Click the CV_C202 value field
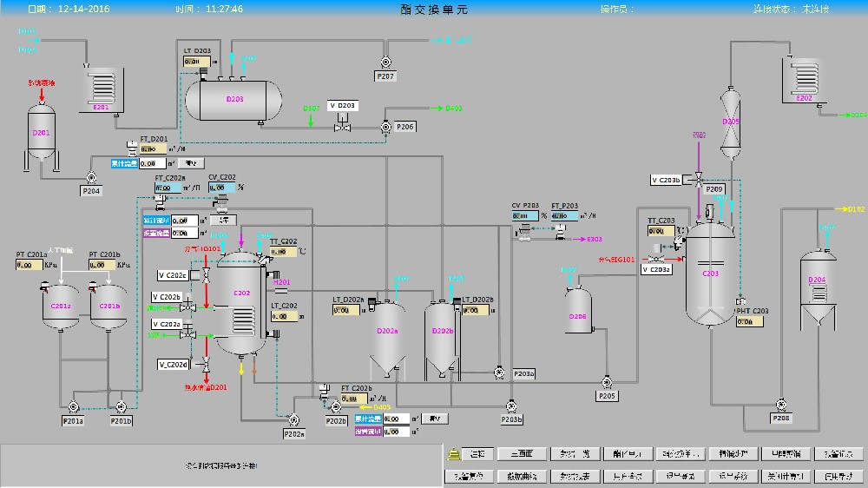Screen dimensions: 868x488 [x=220, y=188]
